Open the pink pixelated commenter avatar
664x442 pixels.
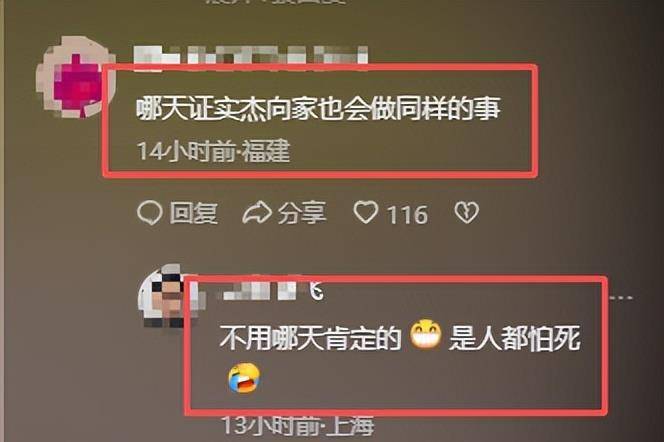point(75,77)
